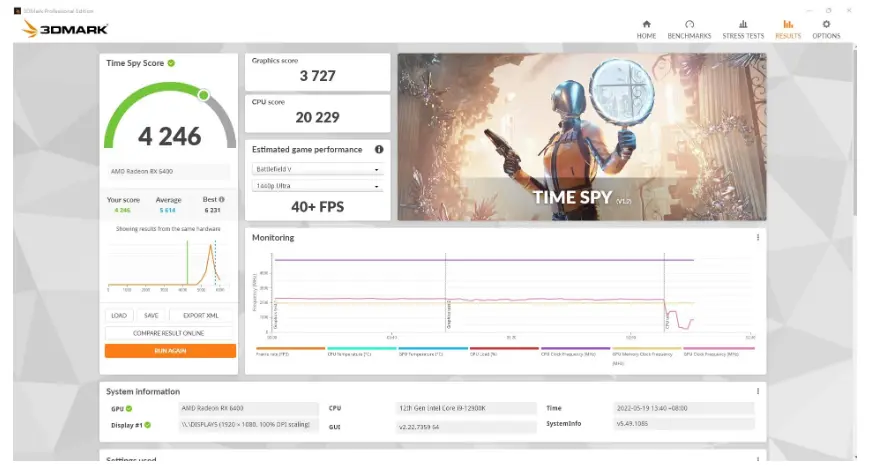Screen dimensions: 871x476
Task: Click the Graphics score value 3 727
Action: tap(317, 76)
